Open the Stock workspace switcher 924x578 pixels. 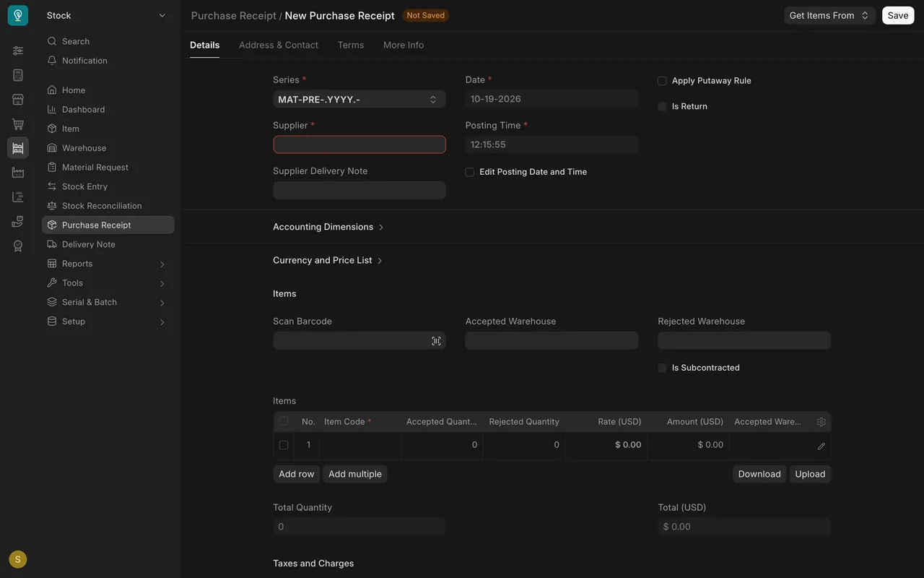tap(107, 15)
